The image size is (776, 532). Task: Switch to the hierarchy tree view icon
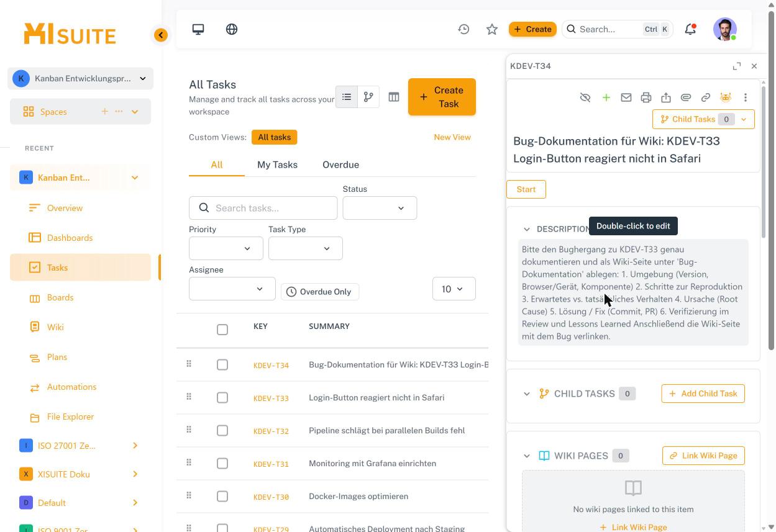(368, 97)
